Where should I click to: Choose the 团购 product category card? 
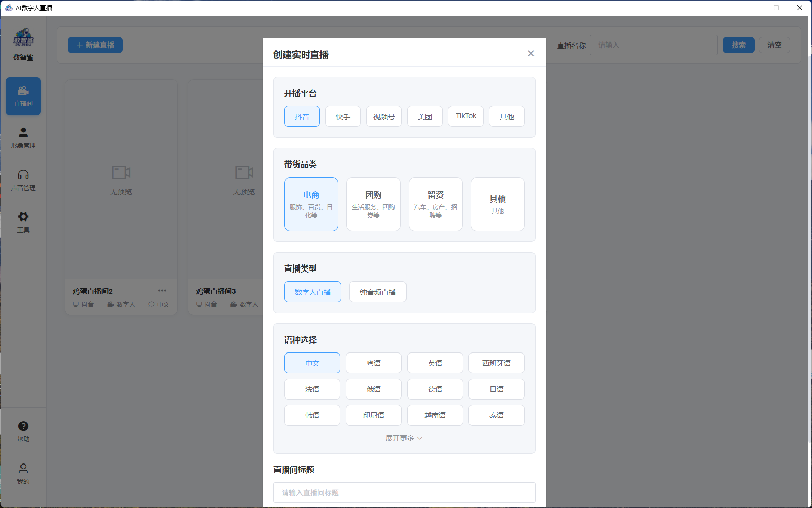(373, 204)
